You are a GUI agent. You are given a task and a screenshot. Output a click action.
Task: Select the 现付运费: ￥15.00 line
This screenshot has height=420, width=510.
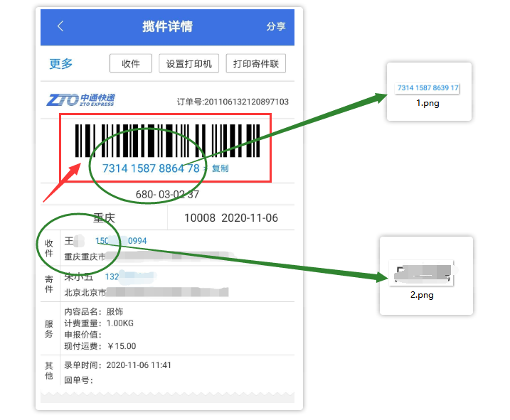[x=100, y=346]
